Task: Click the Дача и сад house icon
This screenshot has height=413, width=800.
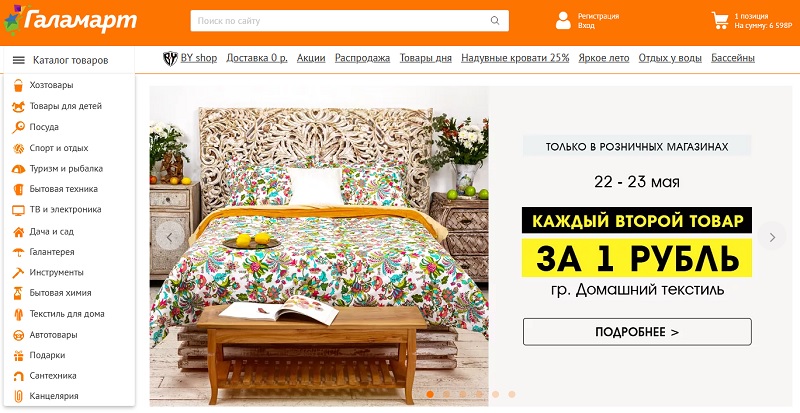Action: click(x=18, y=232)
